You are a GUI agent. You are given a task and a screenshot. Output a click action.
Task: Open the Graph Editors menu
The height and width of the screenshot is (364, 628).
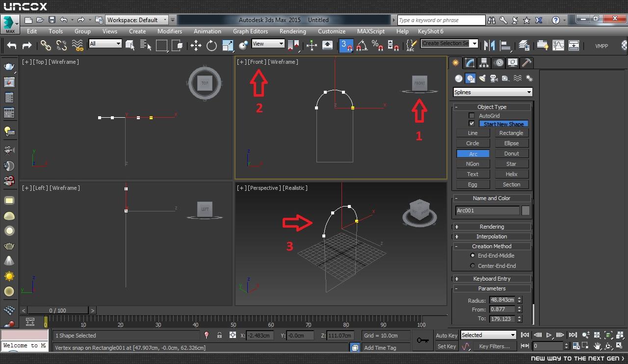[x=250, y=31]
